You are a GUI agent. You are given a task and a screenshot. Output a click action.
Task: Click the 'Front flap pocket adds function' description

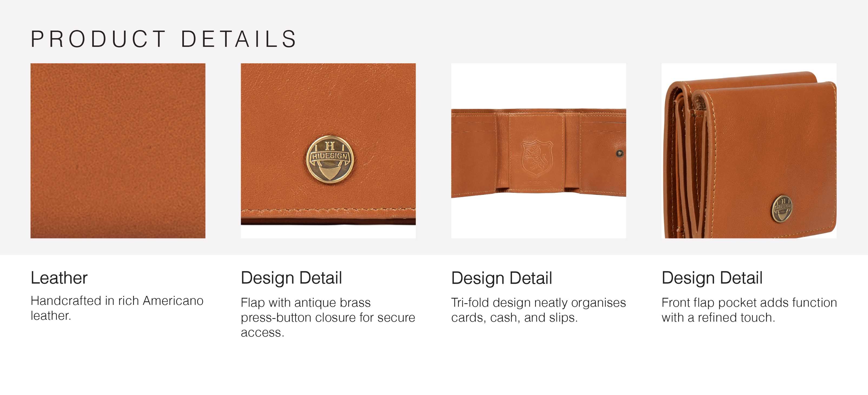tap(749, 310)
